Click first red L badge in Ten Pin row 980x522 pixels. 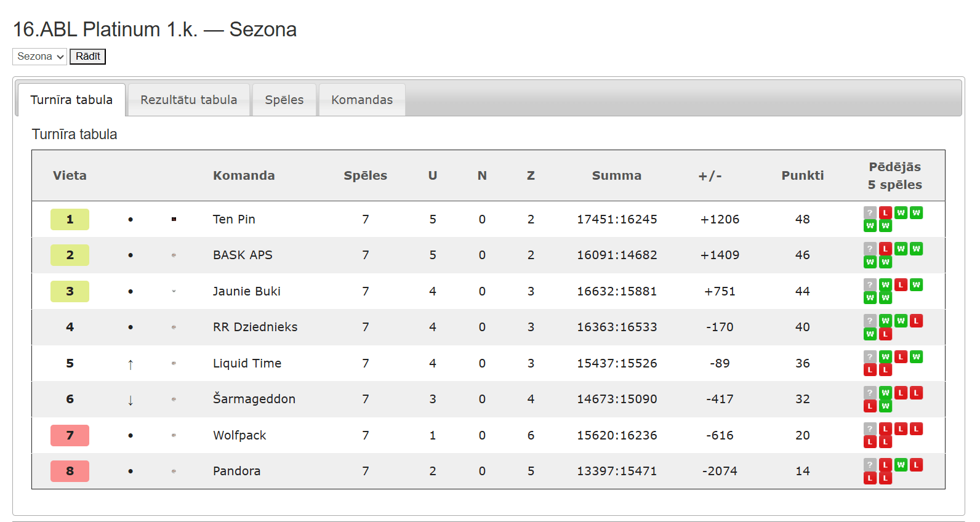pos(885,212)
